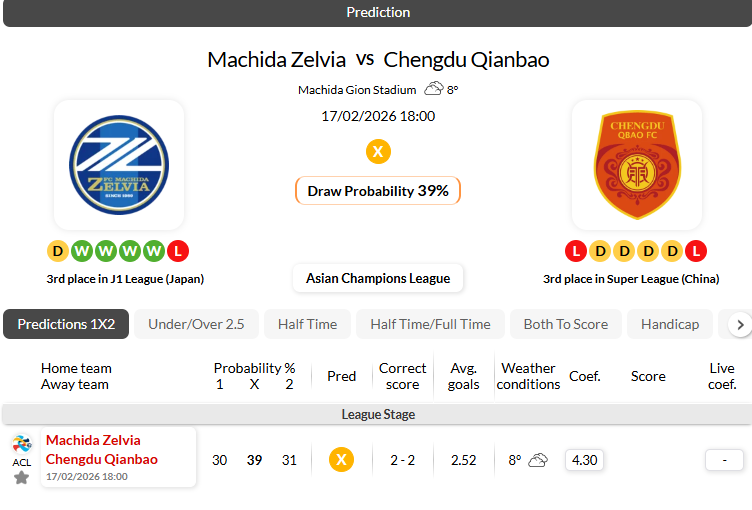Click the first red L in Chengdu form
This screenshot has width=752, height=510.
pyautogui.click(x=576, y=251)
